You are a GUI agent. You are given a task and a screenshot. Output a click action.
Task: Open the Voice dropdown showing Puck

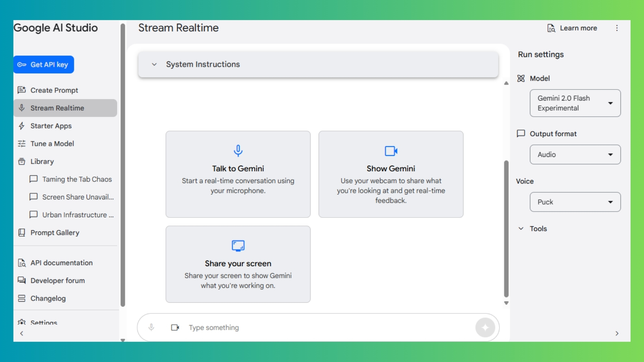pyautogui.click(x=575, y=202)
